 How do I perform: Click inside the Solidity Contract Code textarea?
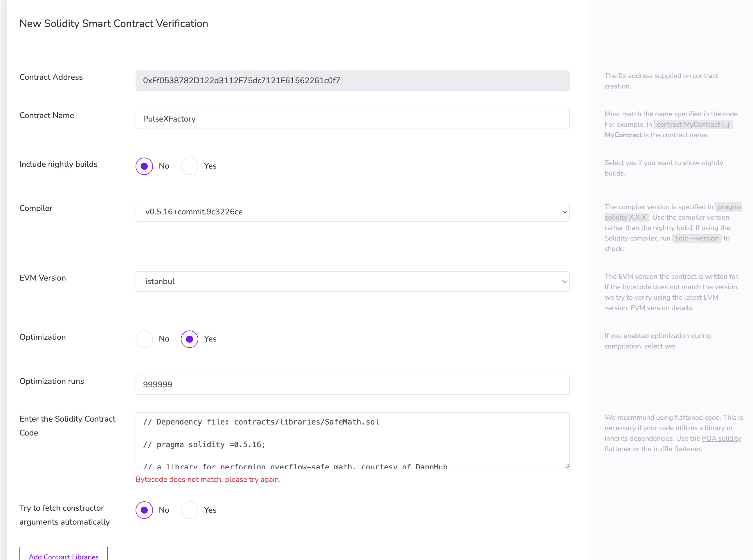353,441
